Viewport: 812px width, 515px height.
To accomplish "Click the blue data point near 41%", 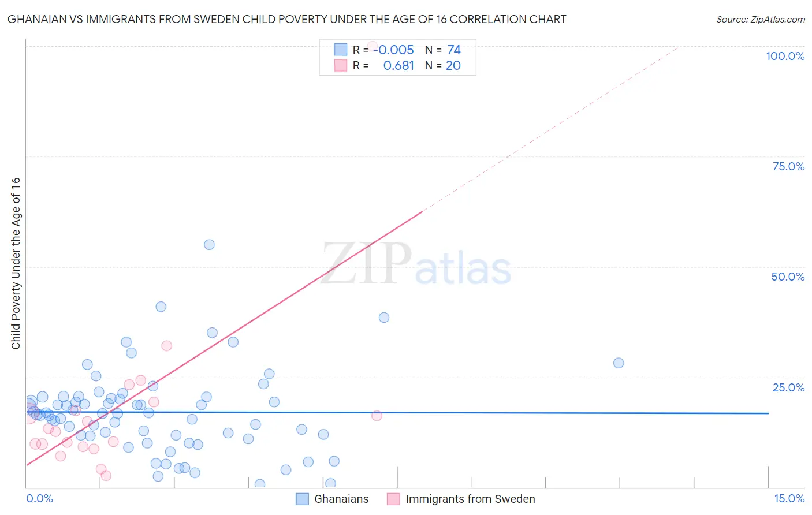I will (161, 307).
